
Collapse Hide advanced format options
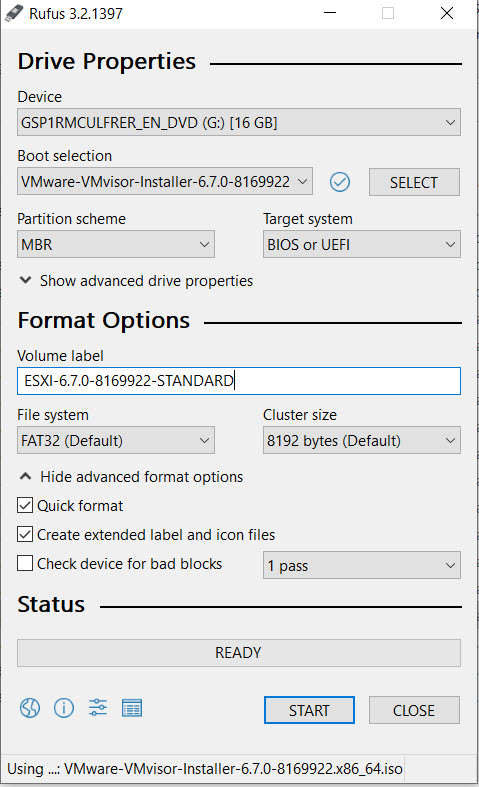[x=131, y=477]
